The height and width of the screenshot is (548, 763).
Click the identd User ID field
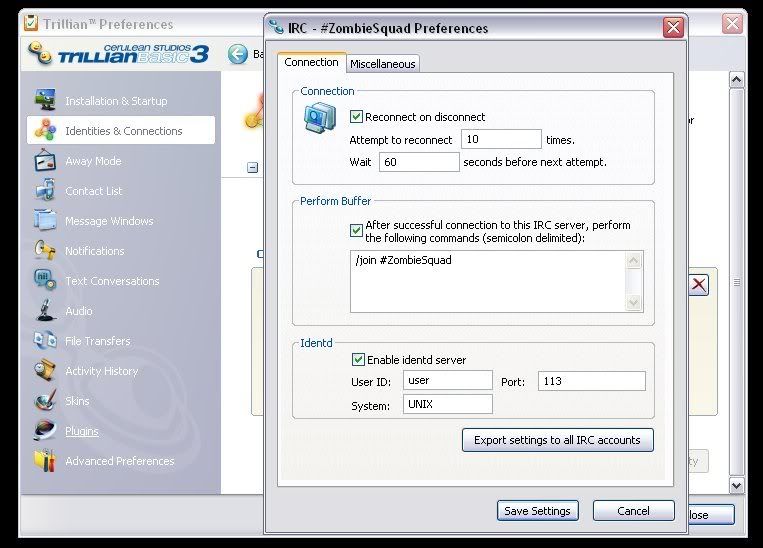click(448, 380)
